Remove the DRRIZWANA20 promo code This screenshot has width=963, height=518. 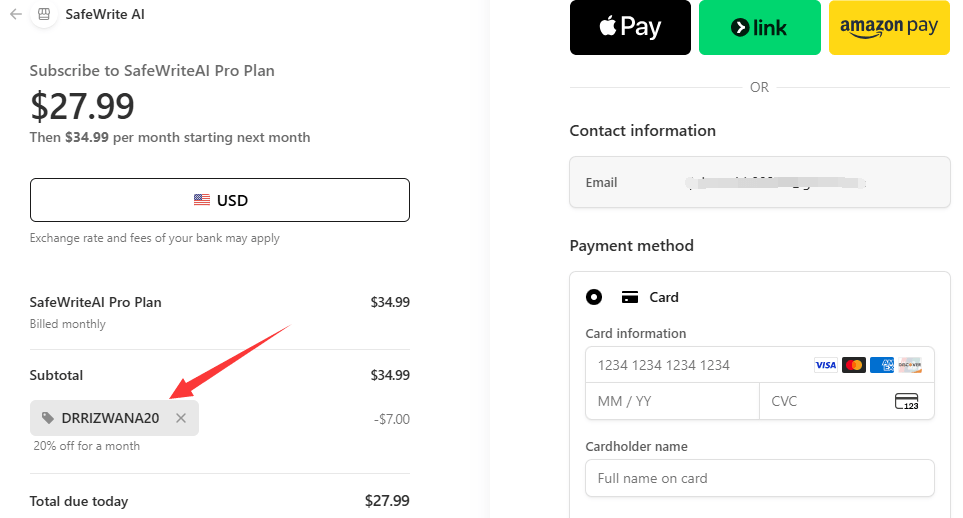coord(181,418)
